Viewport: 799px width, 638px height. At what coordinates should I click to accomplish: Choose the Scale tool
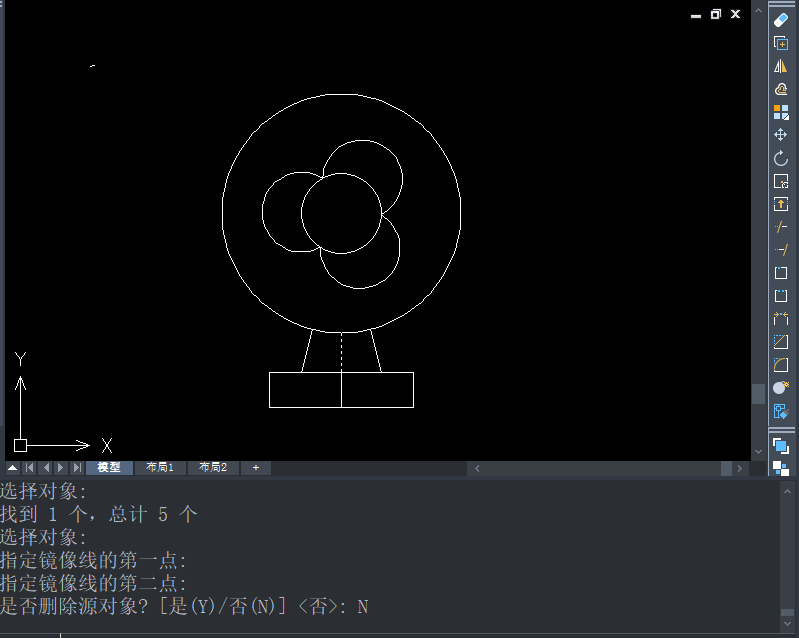click(x=781, y=181)
